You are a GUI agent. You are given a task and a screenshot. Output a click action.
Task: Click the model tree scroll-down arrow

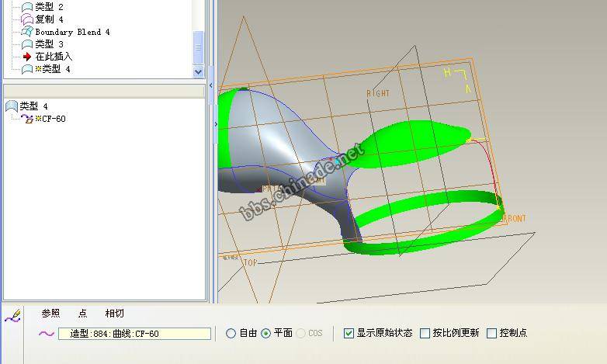click(198, 71)
